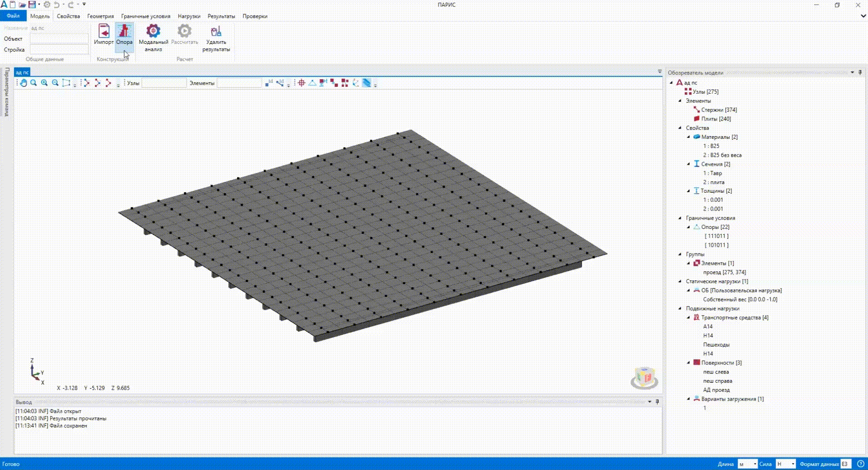Click the teal solid rendering view icon
The height and width of the screenshot is (470, 868).
click(366, 83)
